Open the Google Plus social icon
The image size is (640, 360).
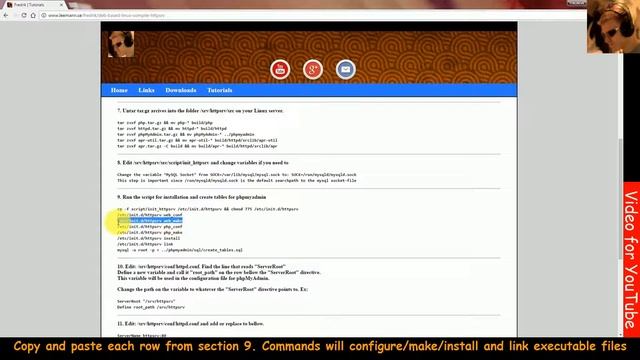[x=313, y=69]
